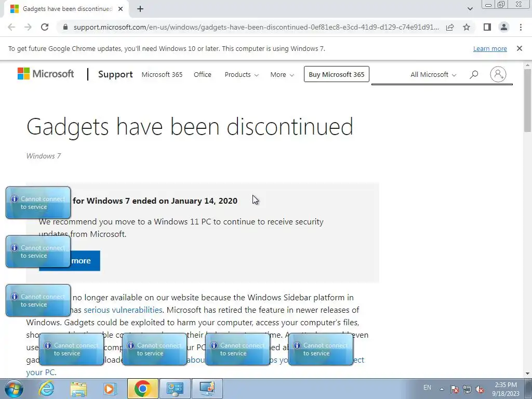Open Windows Media Player on taskbar
The image size is (532, 399).
(110, 389)
